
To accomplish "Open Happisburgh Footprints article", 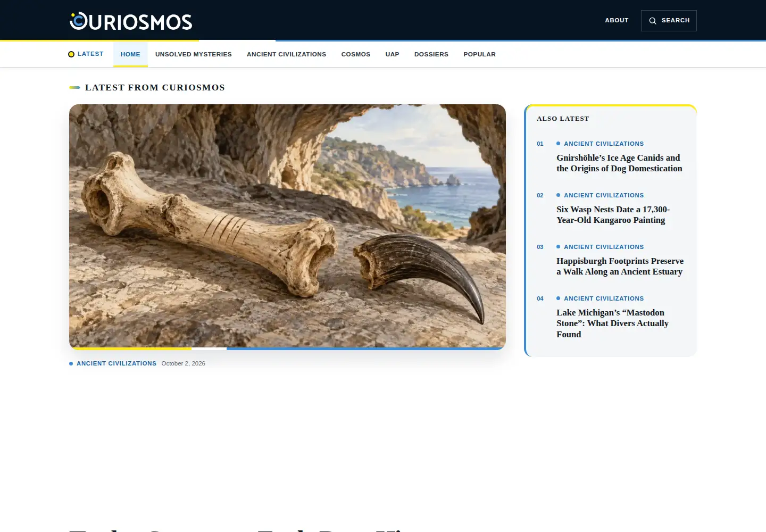I will tap(620, 266).
